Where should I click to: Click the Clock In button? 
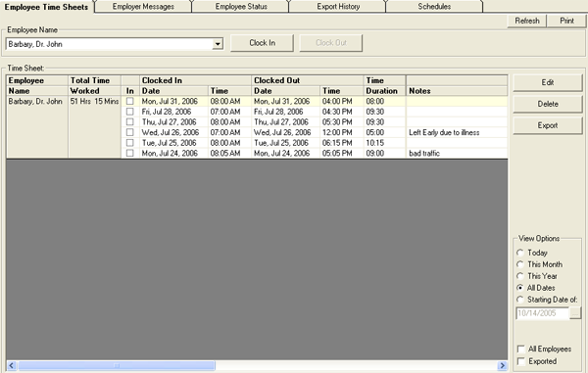pos(262,43)
